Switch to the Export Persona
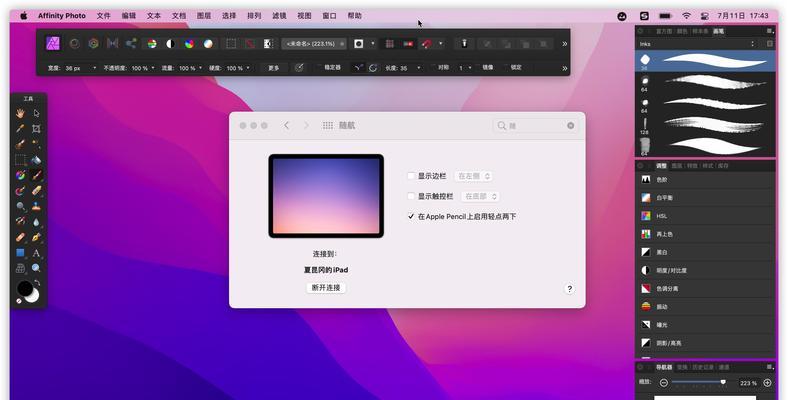Screen dimensions: 788x400 [x=131, y=43]
